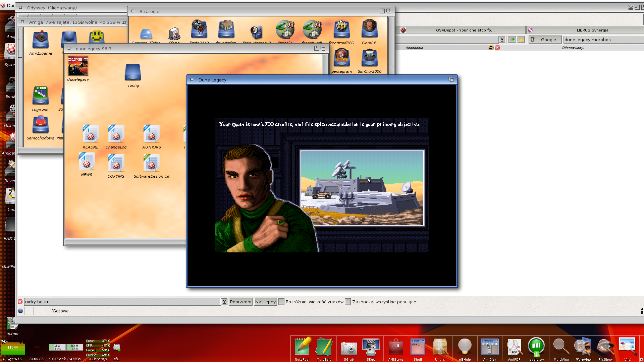Close the find bar with red X
The image size is (644, 362).
click(20, 302)
